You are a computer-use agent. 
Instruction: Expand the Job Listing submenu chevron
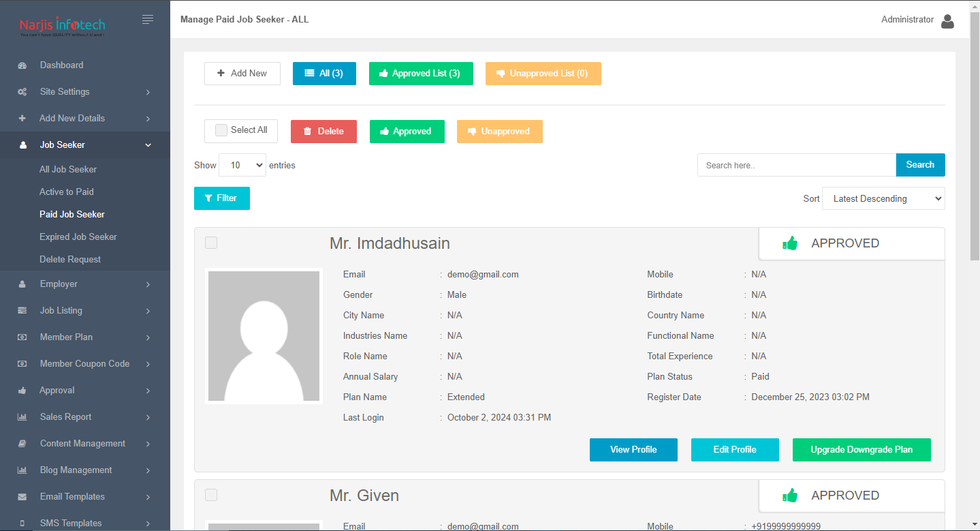tap(148, 311)
